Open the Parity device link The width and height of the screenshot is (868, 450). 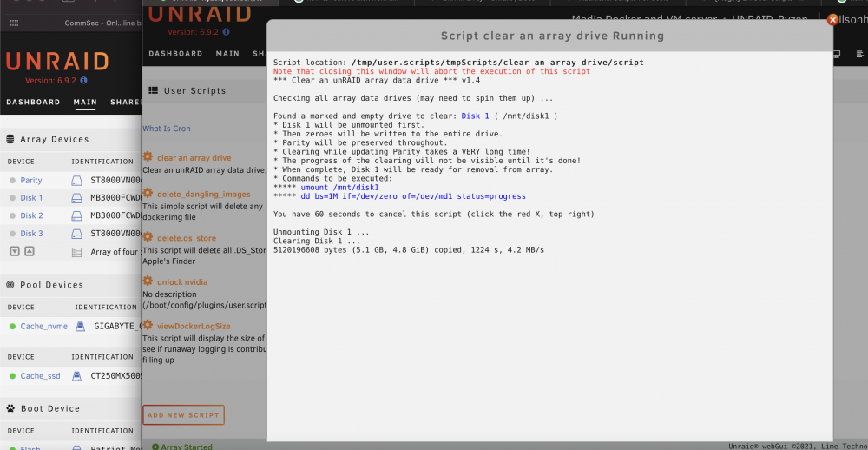click(x=31, y=180)
